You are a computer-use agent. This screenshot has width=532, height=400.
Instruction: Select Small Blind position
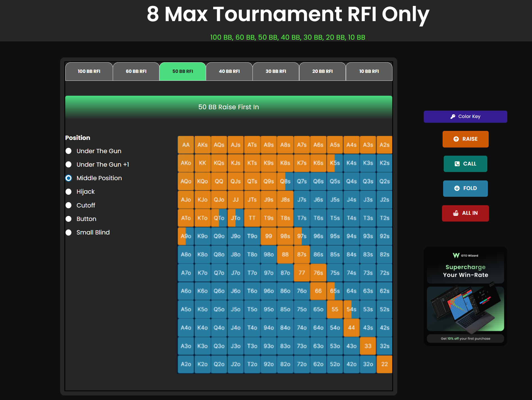coord(68,233)
